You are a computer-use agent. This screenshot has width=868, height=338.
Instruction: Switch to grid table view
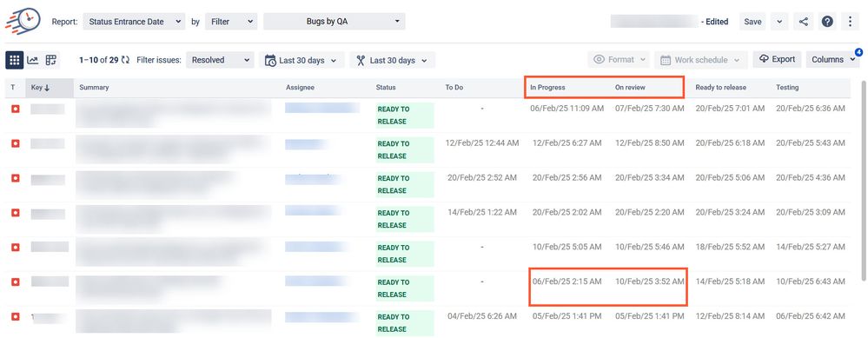coord(15,60)
